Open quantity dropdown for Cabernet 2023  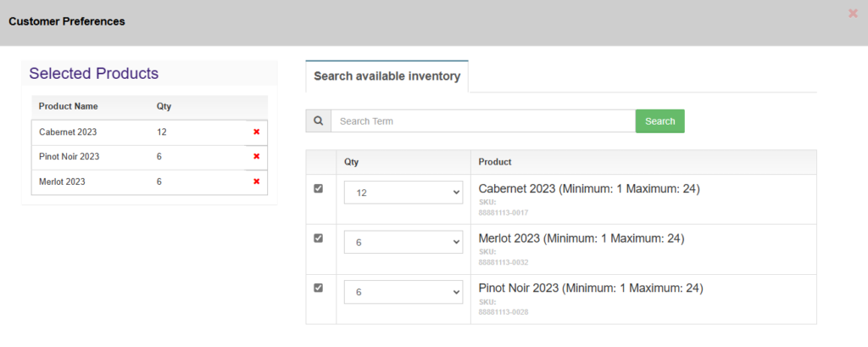[x=403, y=193]
